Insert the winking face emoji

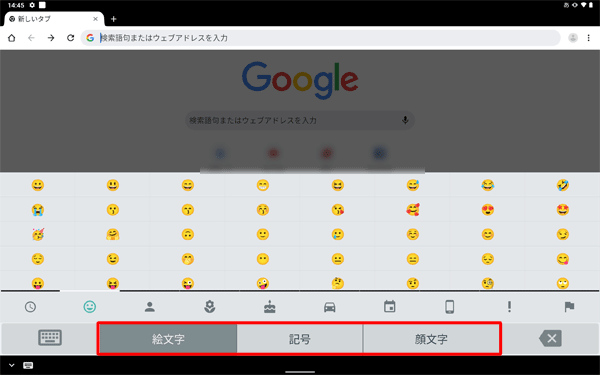[112, 259]
